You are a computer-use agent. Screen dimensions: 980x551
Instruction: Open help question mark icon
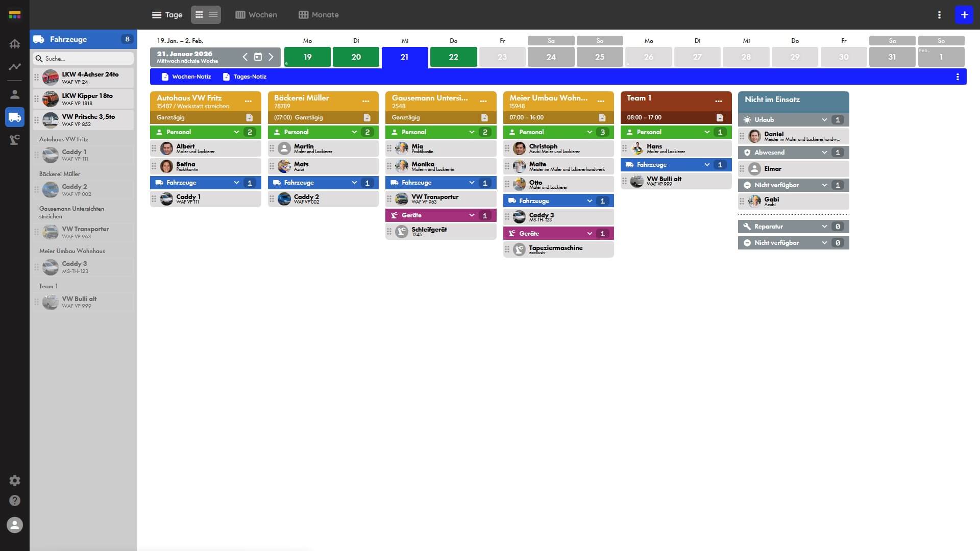tap(15, 500)
